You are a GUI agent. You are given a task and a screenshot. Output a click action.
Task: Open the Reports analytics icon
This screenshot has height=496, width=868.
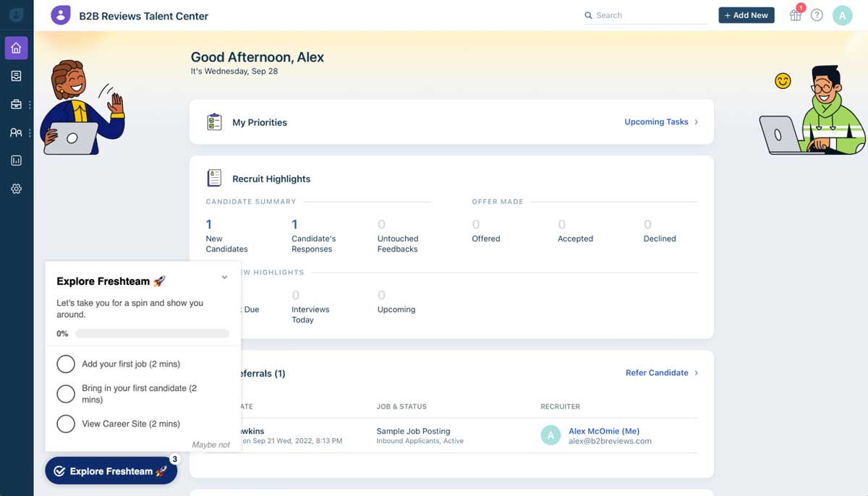point(17,160)
